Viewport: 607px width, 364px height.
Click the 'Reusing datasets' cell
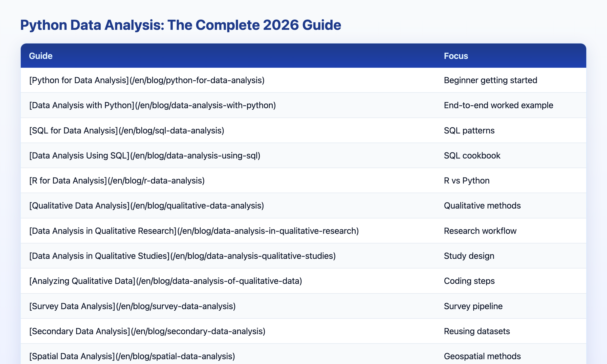477,331
